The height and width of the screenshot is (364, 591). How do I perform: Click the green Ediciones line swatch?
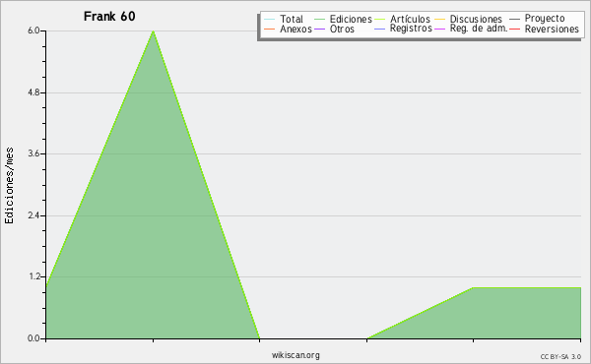[319, 20]
